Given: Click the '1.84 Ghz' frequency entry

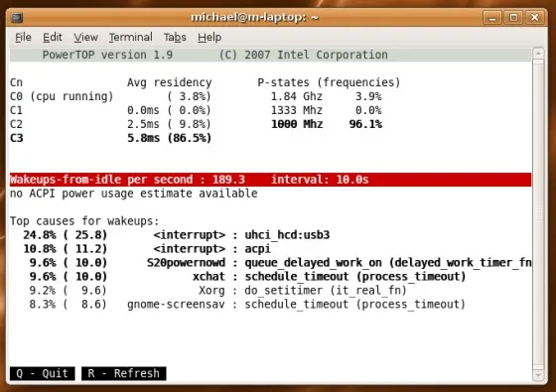Looking at the screenshot, I should pos(297,96).
